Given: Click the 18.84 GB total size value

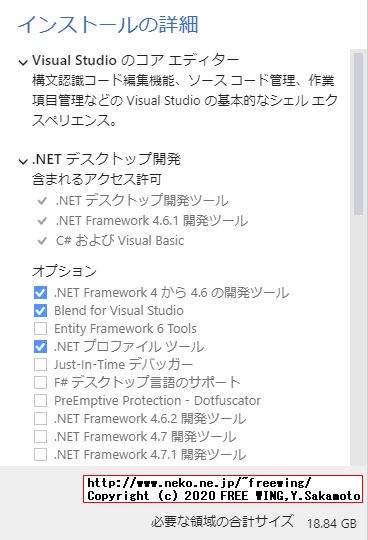Looking at the screenshot, I should click(x=332, y=523).
